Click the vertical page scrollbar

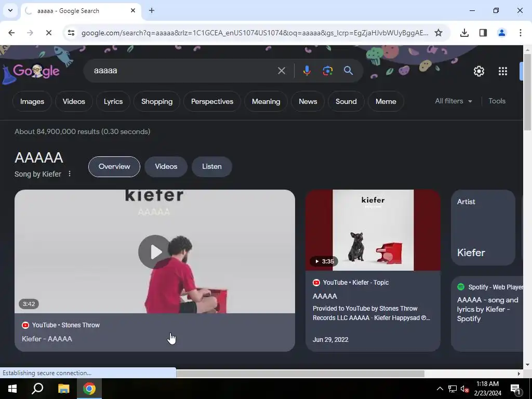tap(527, 91)
